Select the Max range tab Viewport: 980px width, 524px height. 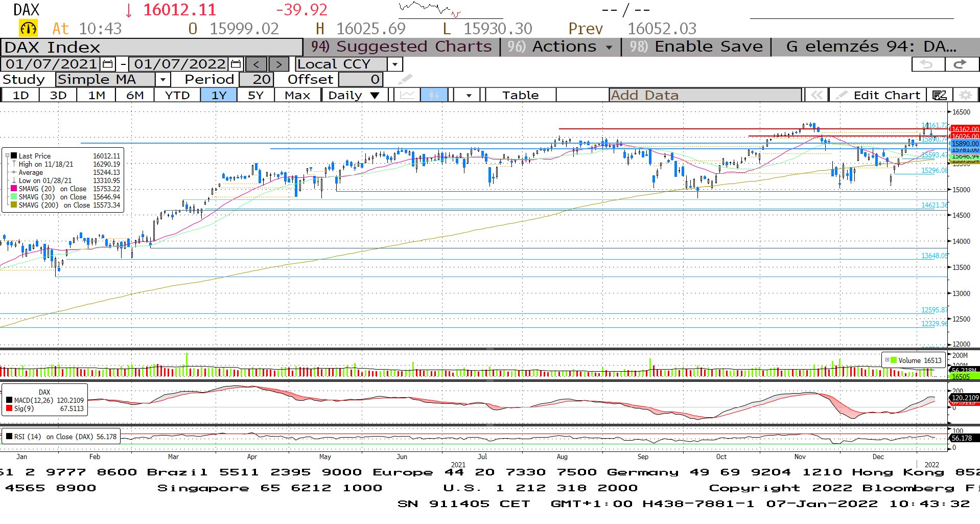[297, 95]
